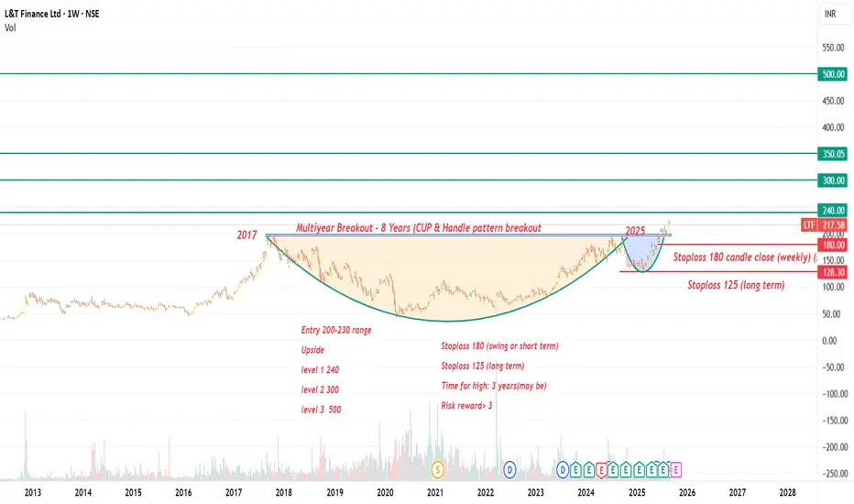The image size is (854, 504).
Task: Click the LTF 217.58 last price label
Action: pyautogui.click(x=825, y=225)
